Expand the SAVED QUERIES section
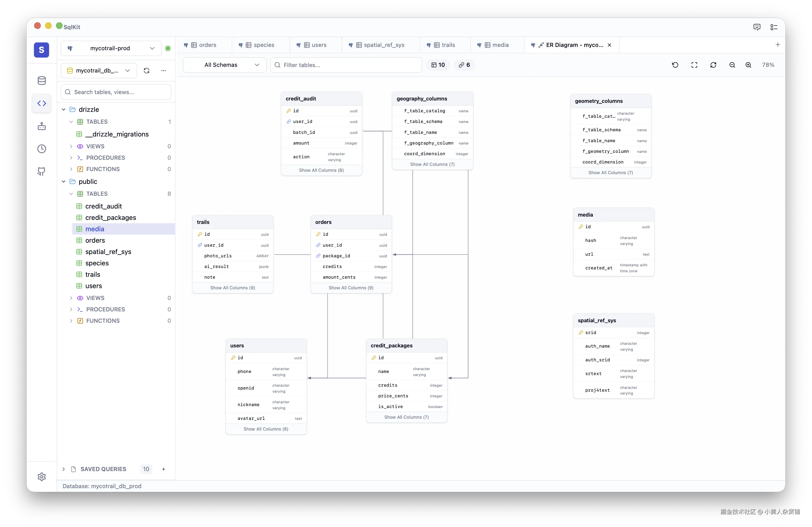 click(64, 469)
